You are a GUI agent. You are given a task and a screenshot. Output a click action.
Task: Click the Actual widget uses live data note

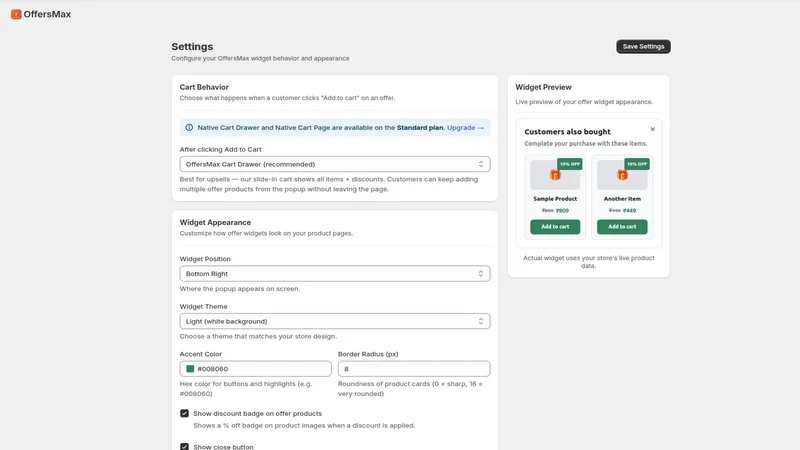589,262
